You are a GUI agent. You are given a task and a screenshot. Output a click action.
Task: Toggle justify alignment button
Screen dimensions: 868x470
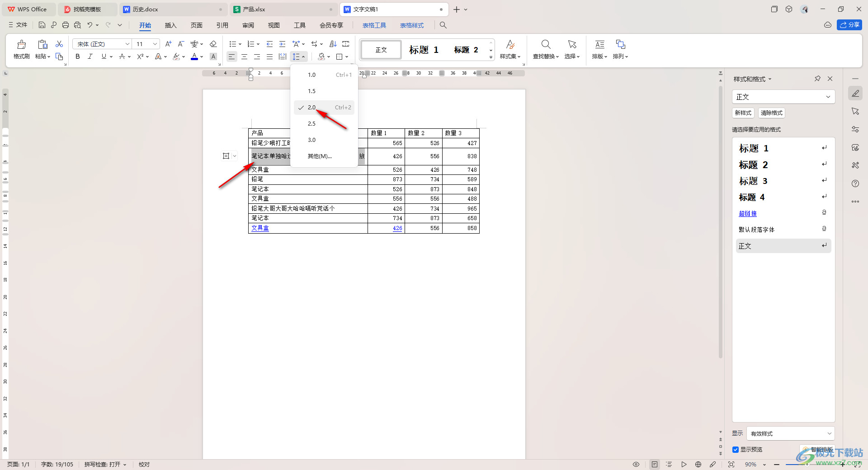(x=270, y=56)
